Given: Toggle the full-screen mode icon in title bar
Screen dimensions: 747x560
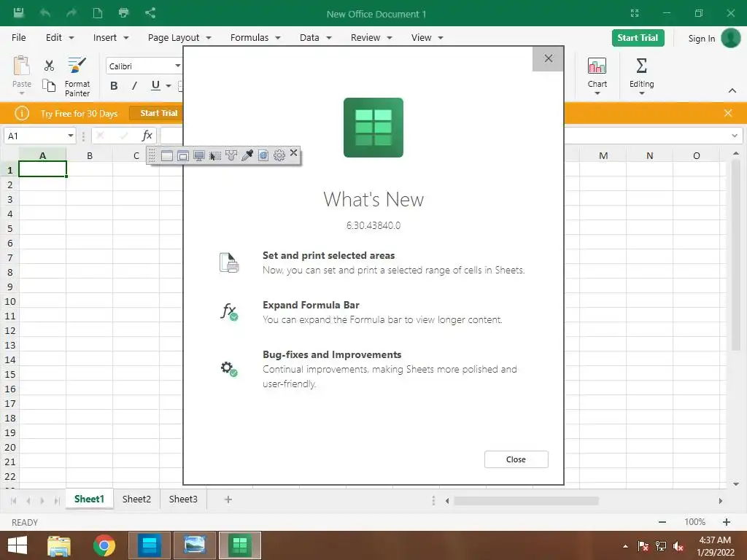Looking at the screenshot, I should 635,13.
